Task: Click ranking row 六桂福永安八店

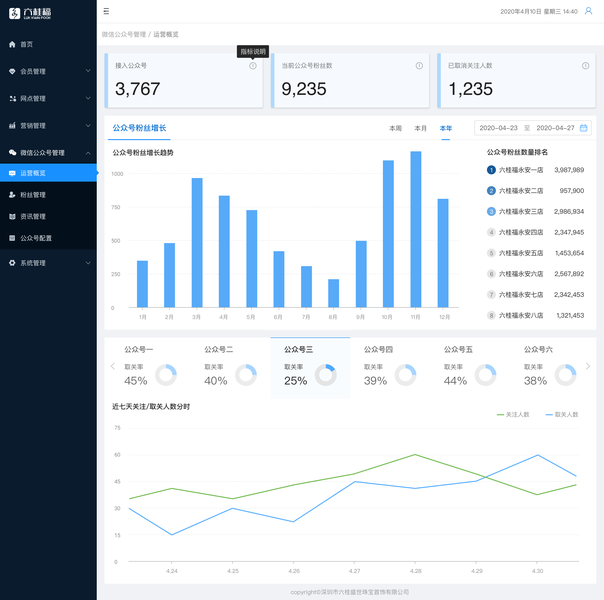Action: pyautogui.click(x=535, y=315)
